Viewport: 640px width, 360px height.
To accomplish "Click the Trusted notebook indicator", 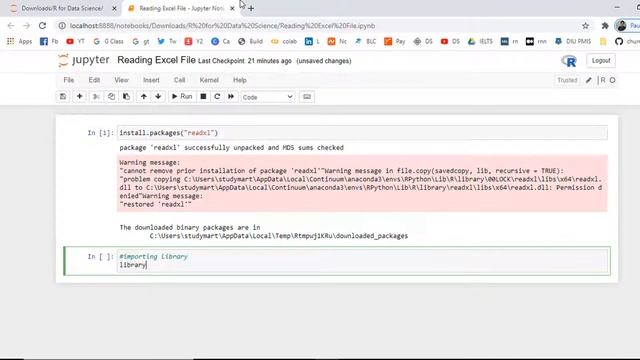I will tap(567, 80).
